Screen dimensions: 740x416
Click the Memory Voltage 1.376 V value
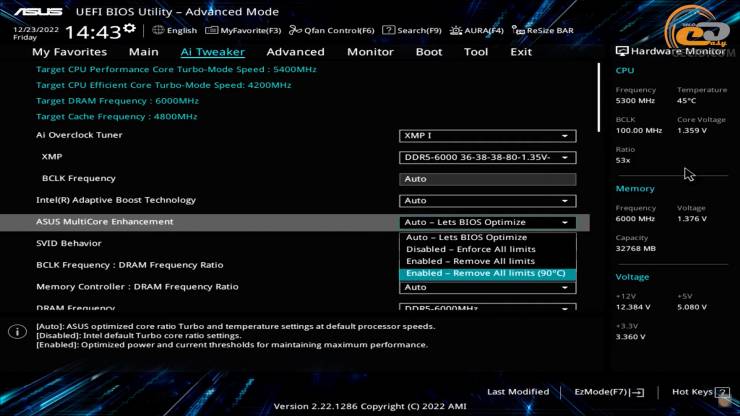(x=692, y=219)
